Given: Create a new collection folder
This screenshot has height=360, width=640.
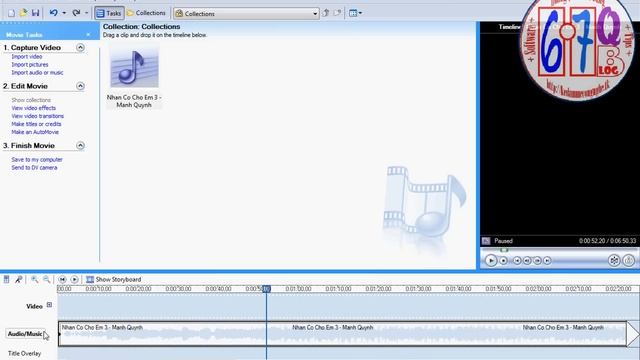Looking at the screenshot, I should click(338, 13).
